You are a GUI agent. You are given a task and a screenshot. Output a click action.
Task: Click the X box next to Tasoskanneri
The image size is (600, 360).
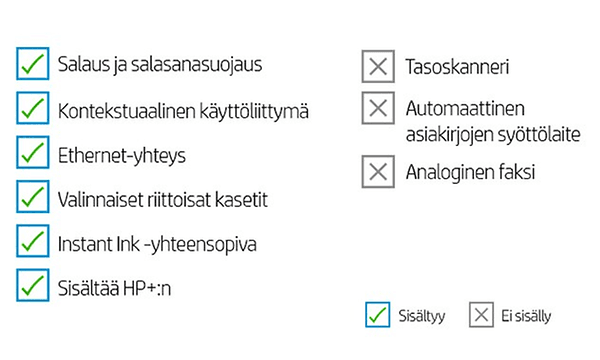[378, 66]
